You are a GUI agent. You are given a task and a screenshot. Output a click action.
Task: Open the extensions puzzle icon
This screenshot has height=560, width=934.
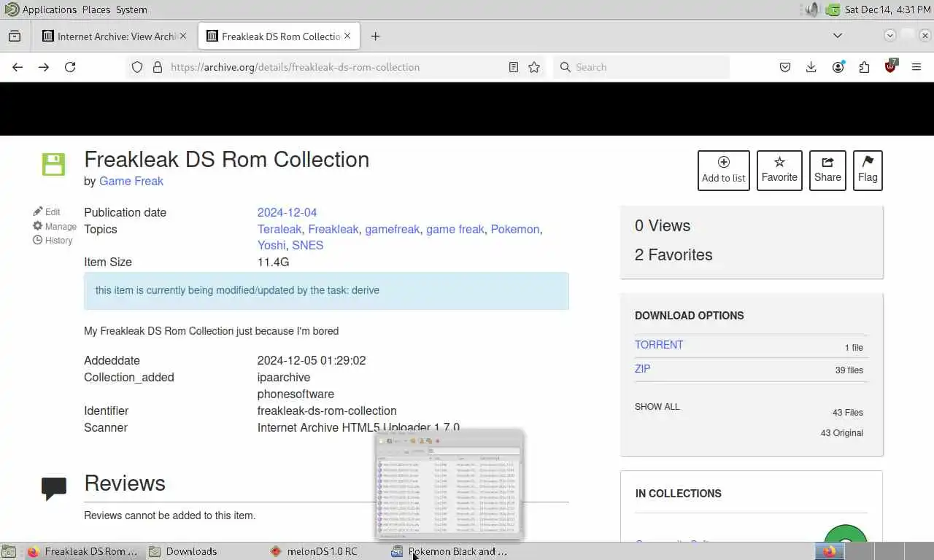point(864,67)
